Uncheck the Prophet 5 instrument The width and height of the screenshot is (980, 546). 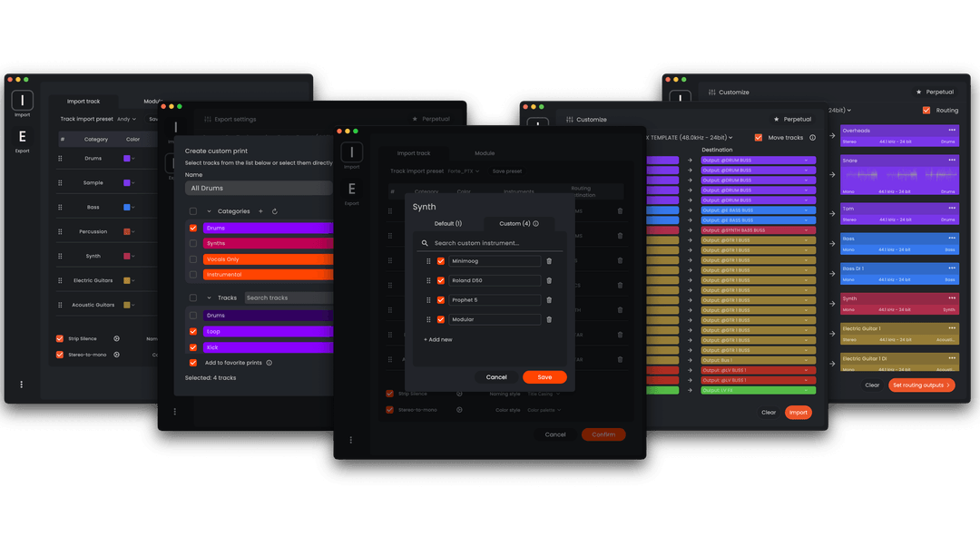point(440,299)
